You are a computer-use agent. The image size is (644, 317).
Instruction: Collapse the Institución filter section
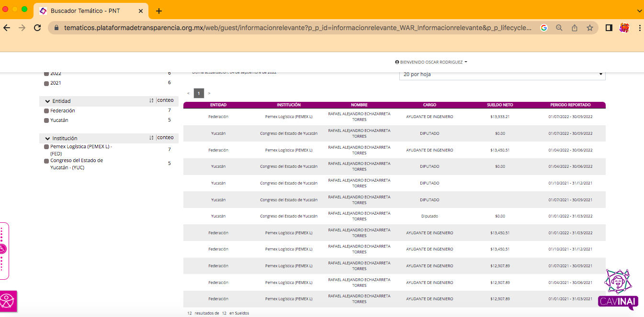tap(47, 139)
